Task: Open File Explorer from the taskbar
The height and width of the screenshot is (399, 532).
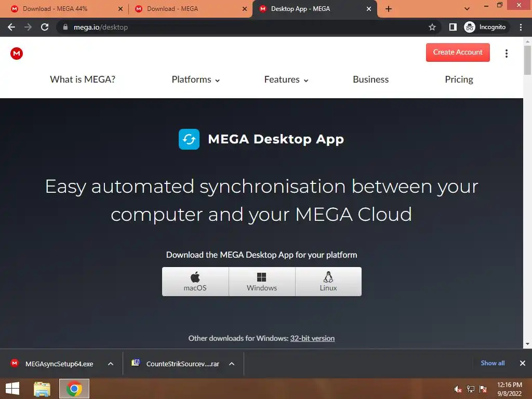Action: pos(42,389)
